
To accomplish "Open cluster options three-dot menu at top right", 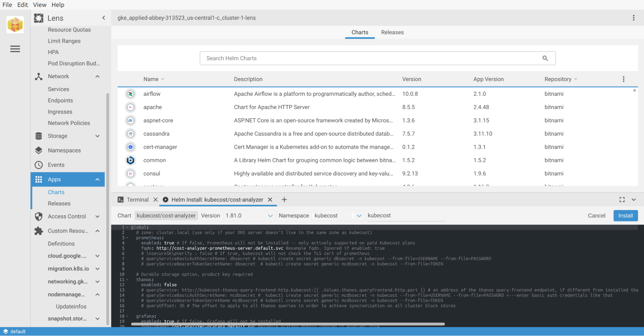I will [633, 18].
